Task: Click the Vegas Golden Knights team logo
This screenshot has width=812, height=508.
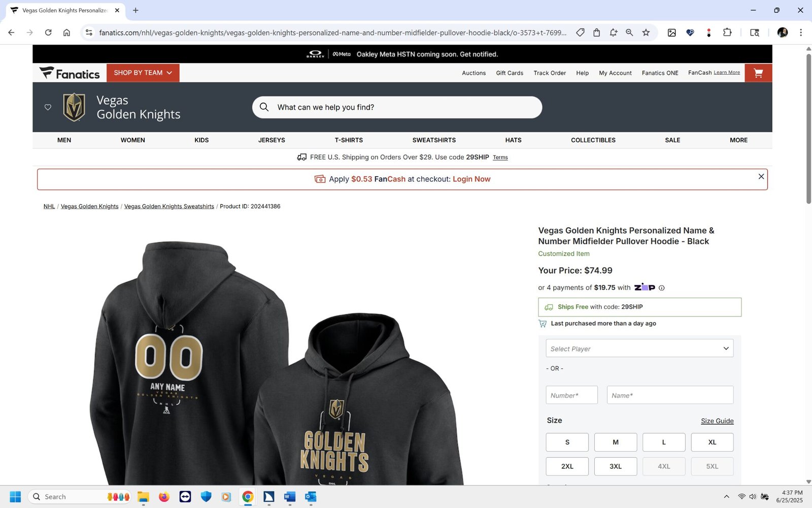Action: pos(74,107)
